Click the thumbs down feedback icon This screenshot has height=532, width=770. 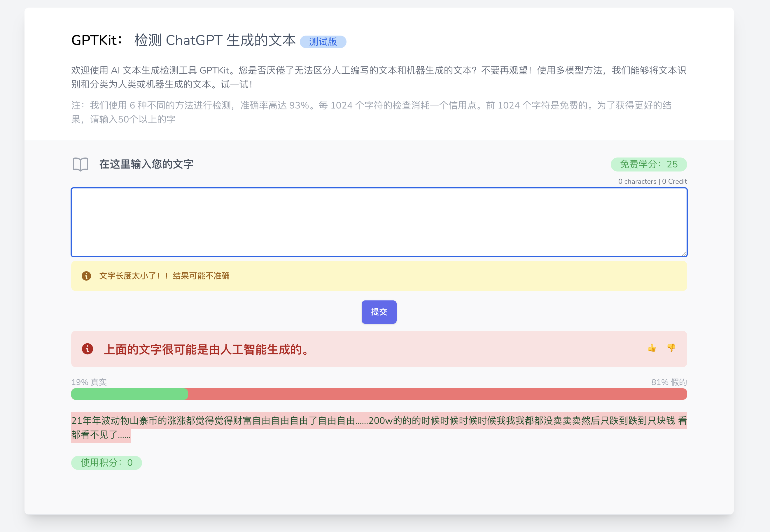tap(671, 348)
